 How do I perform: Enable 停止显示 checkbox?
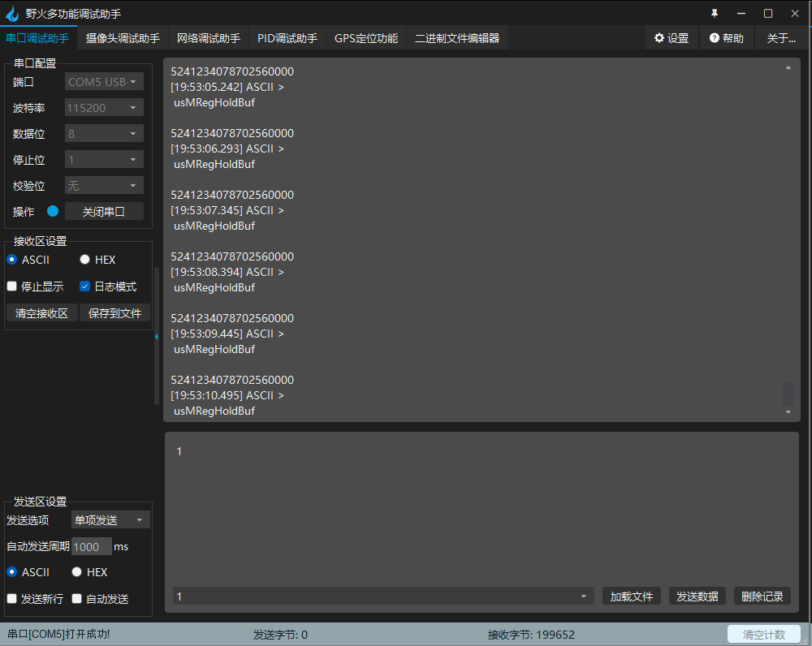coord(12,286)
